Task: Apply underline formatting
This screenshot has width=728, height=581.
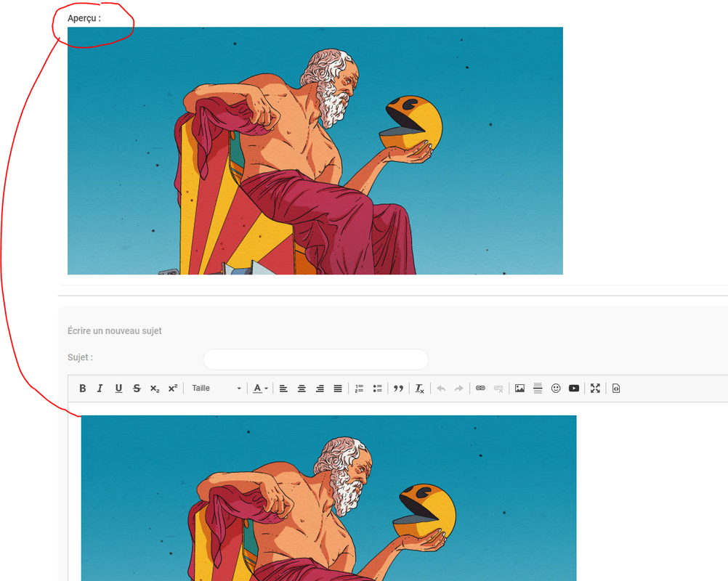Action: tap(118, 389)
